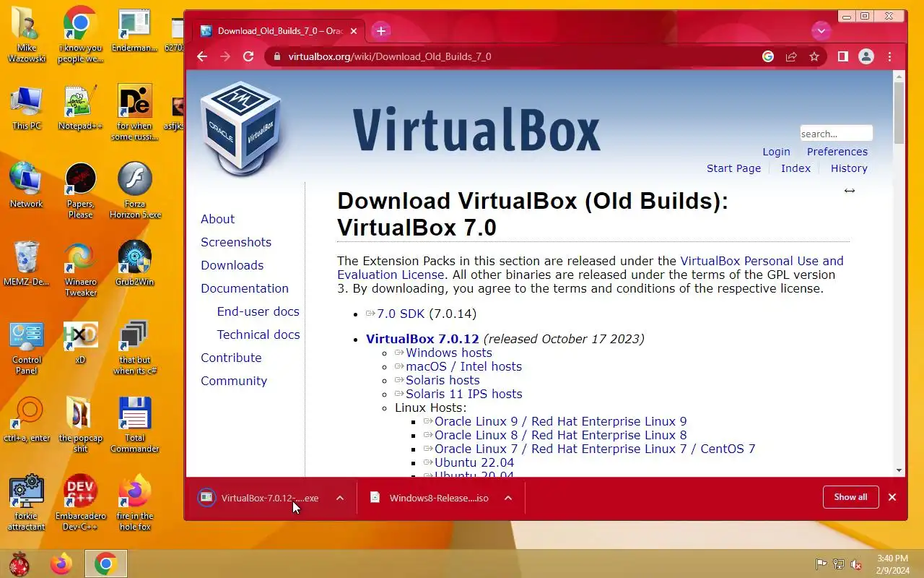
Task: Click scrollbar down arrow on page
Action: (899, 470)
